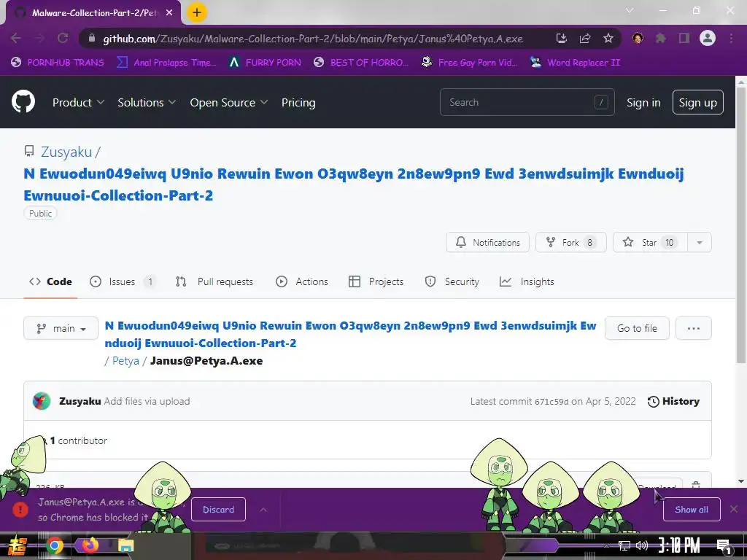Open the Code tab

(50, 281)
